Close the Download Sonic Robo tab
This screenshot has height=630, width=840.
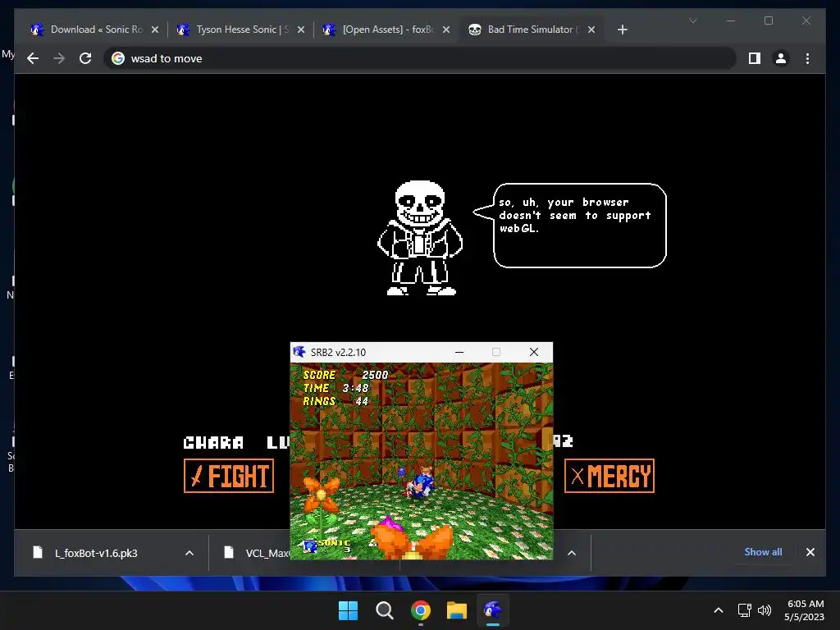tap(155, 30)
